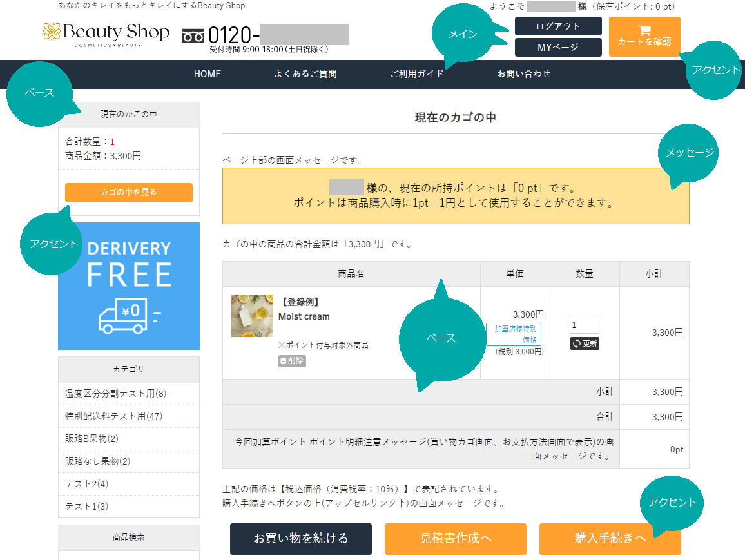Click the Moist cream product thumbnail
Screen dimensions: 745x560
[252, 316]
